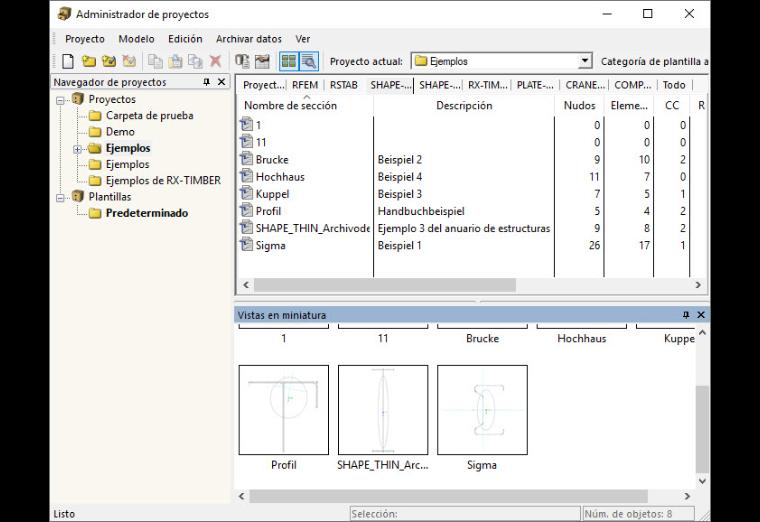Click the archive data icon in toolbar
Image resolution: width=760 pixels, height=522 pixels.
pos(242,62)
